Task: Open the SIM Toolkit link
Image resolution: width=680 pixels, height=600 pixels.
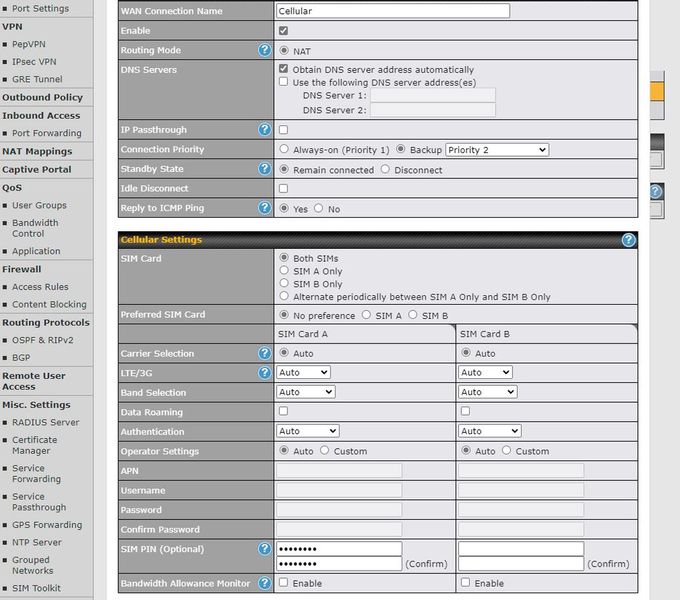Action: (36, 589)
